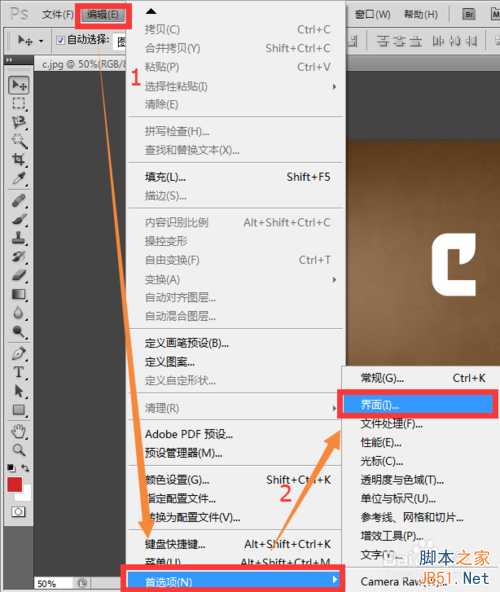The image size is (500, 592).
Task: Reset default foreground and background colors
Action: point(11,468)
